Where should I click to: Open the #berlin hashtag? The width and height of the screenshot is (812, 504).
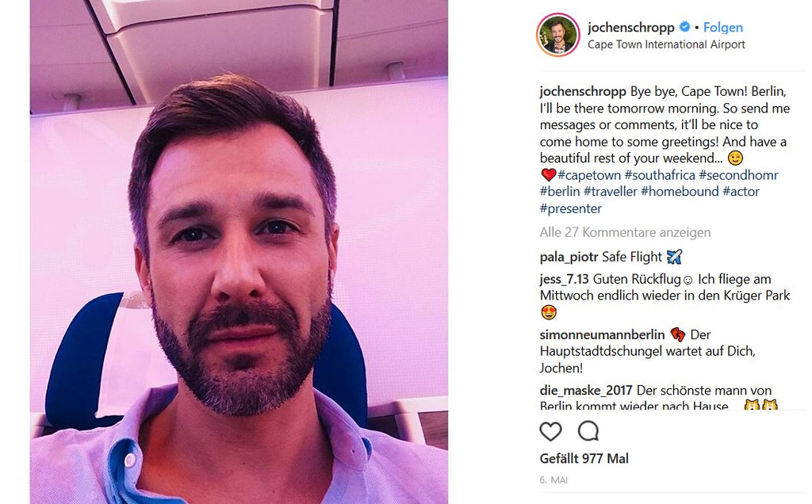coord(560,192)
